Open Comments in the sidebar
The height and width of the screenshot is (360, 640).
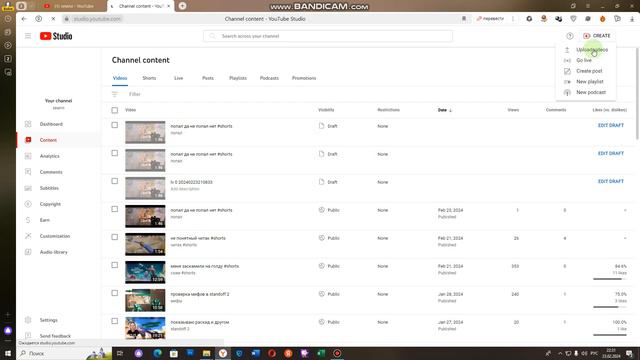51,172
